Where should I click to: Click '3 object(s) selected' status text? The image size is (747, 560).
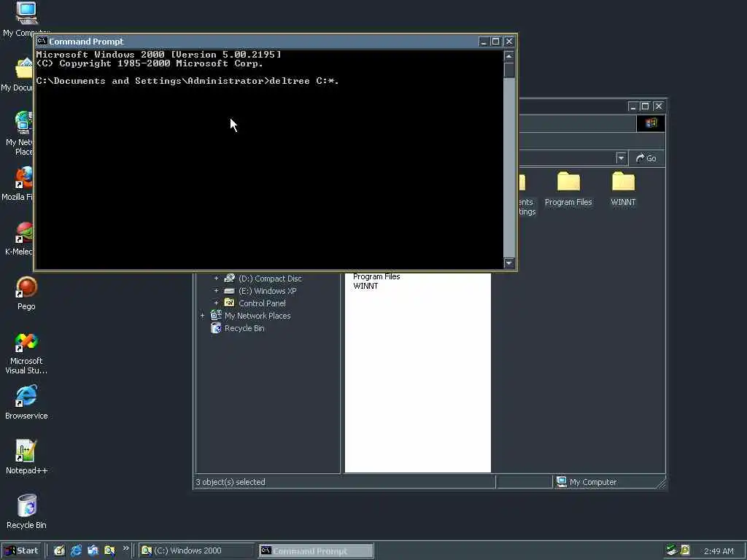point(230,482)
